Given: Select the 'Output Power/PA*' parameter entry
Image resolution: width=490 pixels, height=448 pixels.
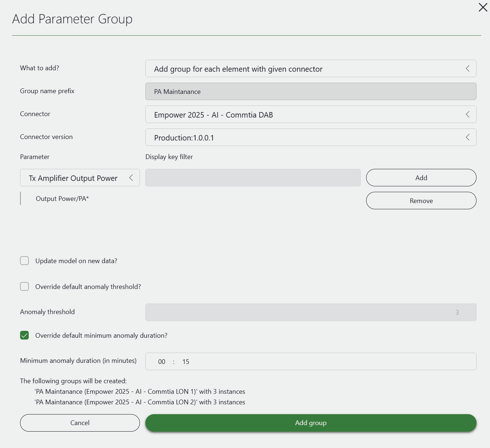Looking at the screenshot, I should tap(63, 198).
